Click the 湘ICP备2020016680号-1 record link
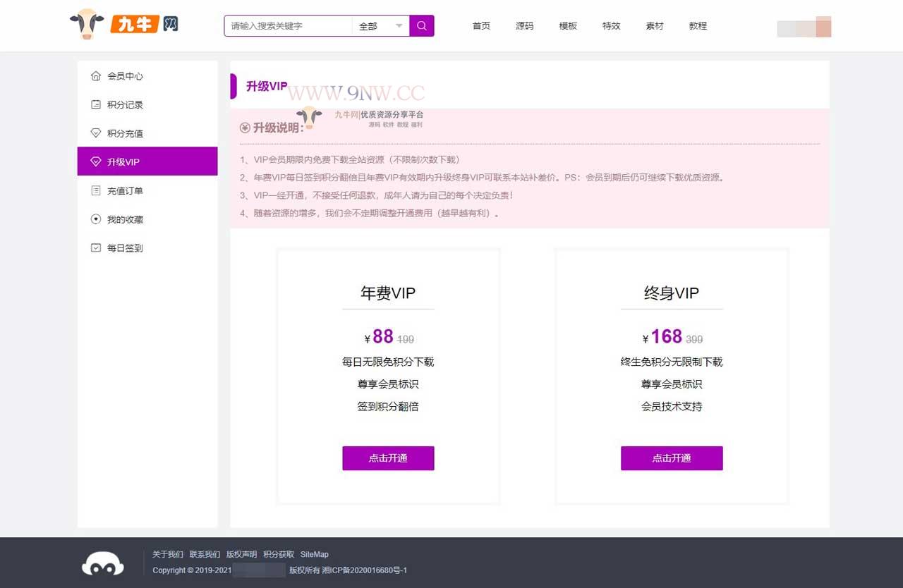Image resolution: width=903 pixels, height=588 pixels. (x=364, y=570)
